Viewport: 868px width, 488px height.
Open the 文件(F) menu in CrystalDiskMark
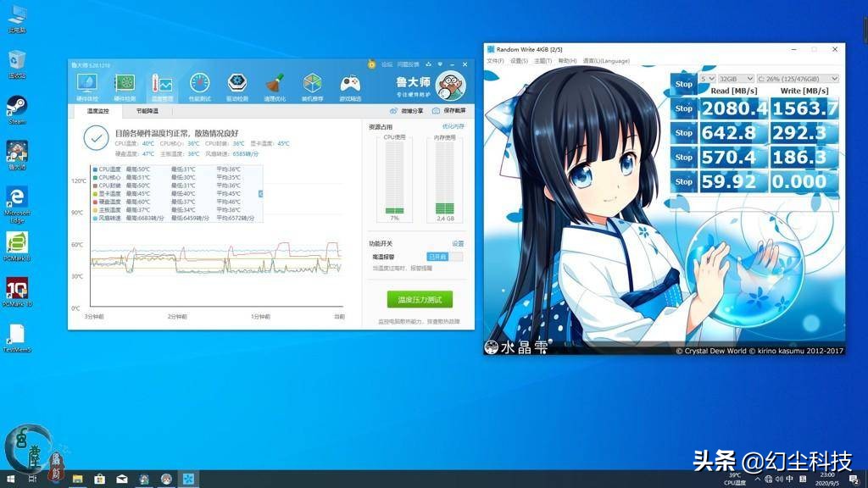pyautogui.click(x=495, y=61)
